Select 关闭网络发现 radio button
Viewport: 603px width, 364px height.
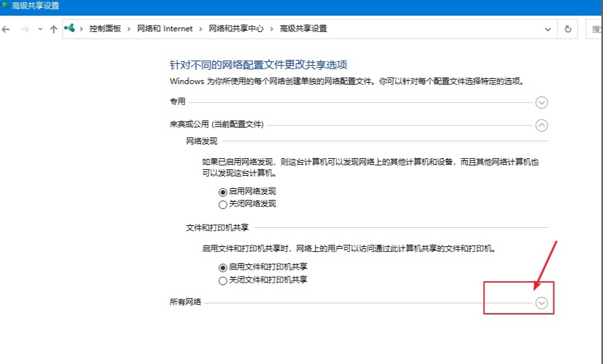pyautogui.click(x=223, y=204)
